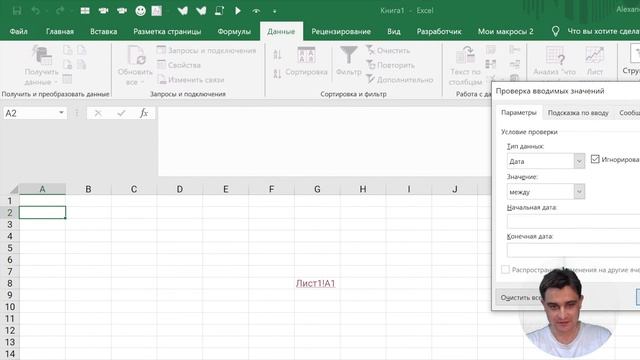This screenshot has width=640, height=360.
Task: Click the sort descending Z-A icon
Action: (277, 74)
